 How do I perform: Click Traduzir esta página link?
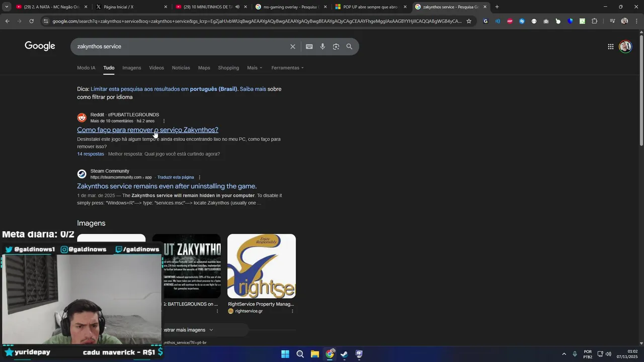176,177
